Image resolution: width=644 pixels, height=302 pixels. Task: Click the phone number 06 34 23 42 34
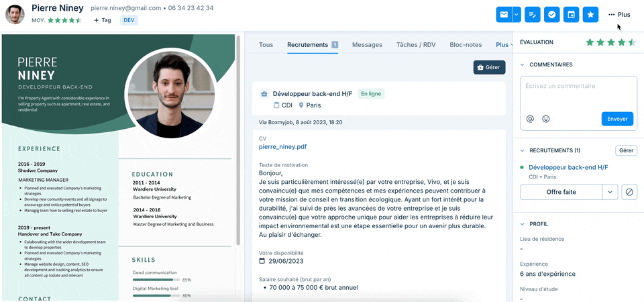point(191,8)
